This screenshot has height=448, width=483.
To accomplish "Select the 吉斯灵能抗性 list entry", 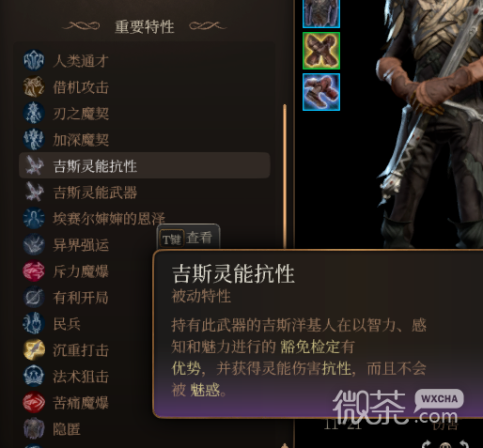I will coord(145,165).
